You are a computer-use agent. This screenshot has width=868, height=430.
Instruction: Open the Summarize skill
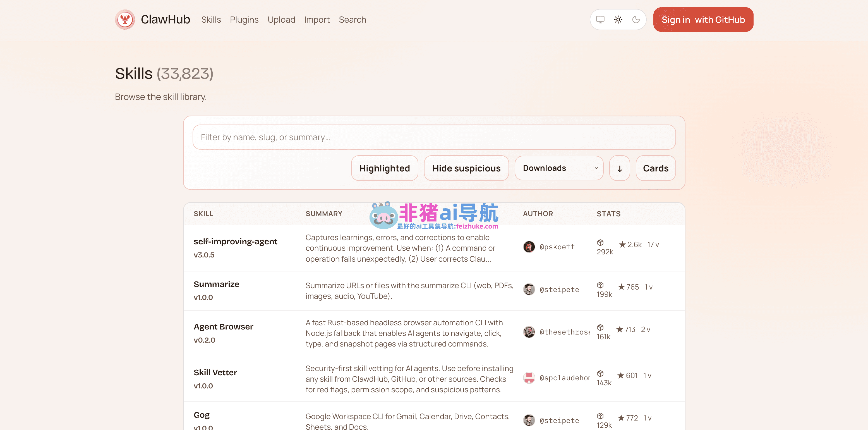[216, 284]
